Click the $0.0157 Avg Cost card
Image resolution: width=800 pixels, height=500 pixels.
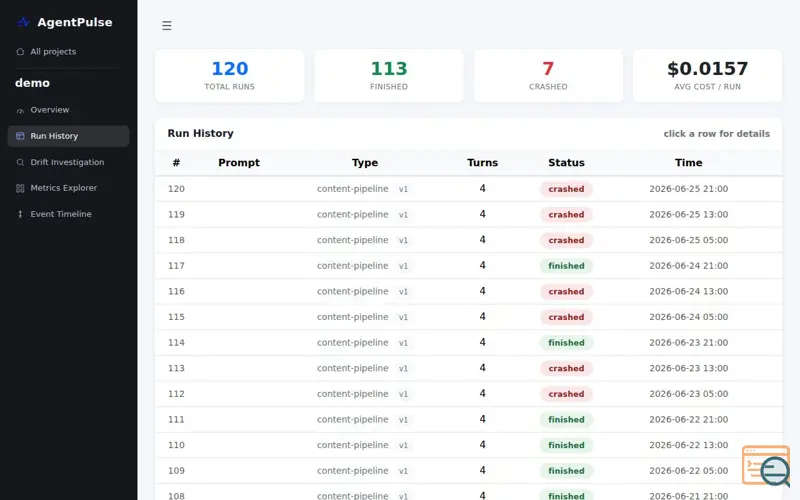(707, 76)
